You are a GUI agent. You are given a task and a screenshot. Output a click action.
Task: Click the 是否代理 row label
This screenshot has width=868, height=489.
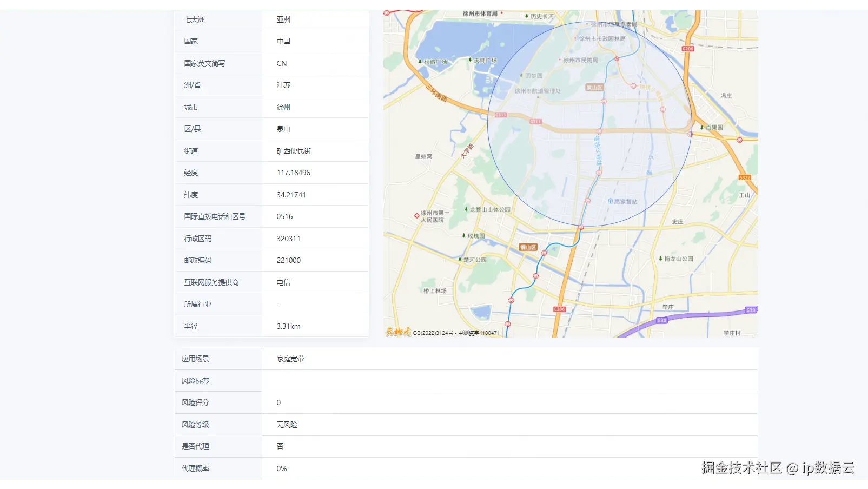195,446
